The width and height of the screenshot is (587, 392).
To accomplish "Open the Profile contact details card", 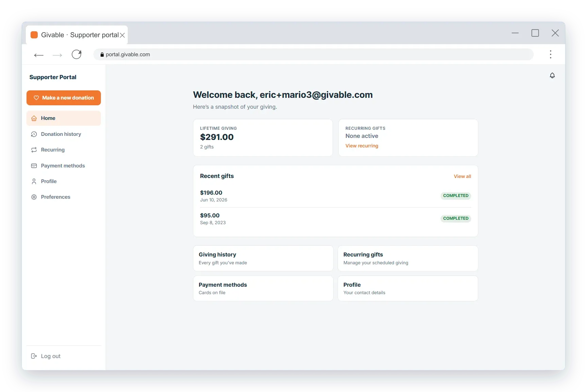I will click(408, 288).
